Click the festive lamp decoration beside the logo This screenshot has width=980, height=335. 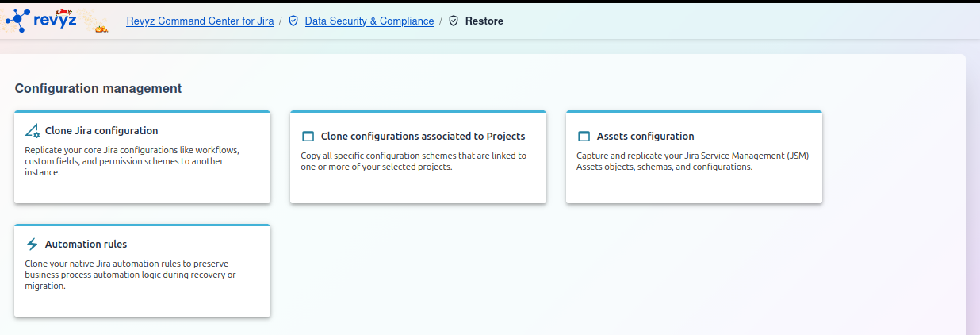tap(101, 29)
